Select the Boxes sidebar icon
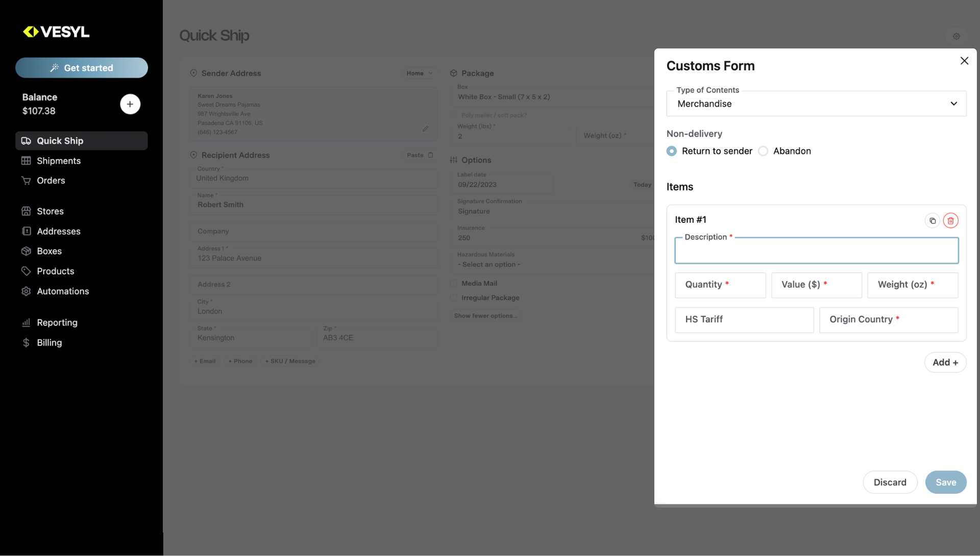 click(x=27, y=251)
